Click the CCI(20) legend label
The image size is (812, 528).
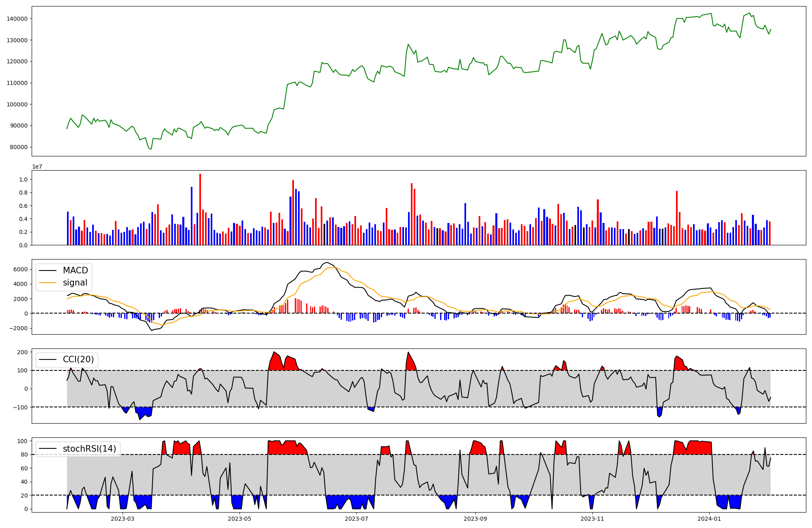78,359
